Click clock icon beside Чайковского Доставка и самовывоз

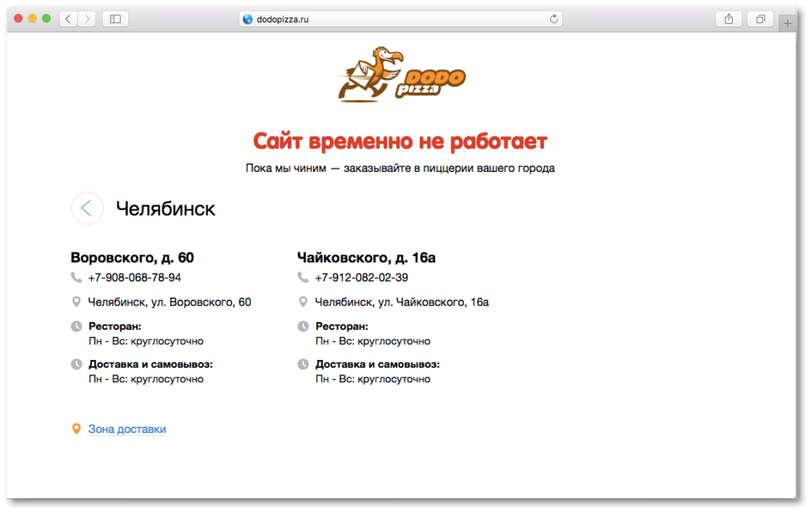(303, 364)
